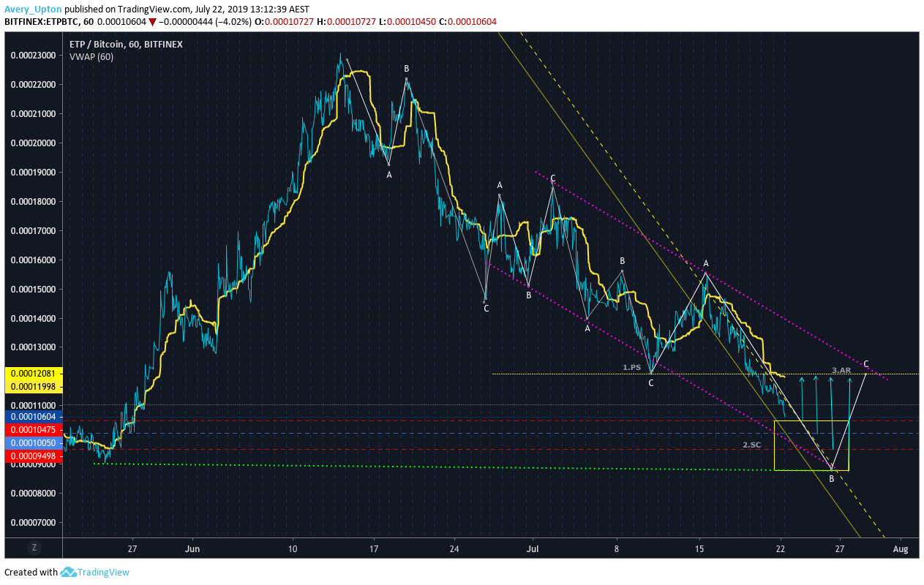Click the 0.00014000 price axis tick
This screenshot has width=924, height=585.
coord(34,319)
